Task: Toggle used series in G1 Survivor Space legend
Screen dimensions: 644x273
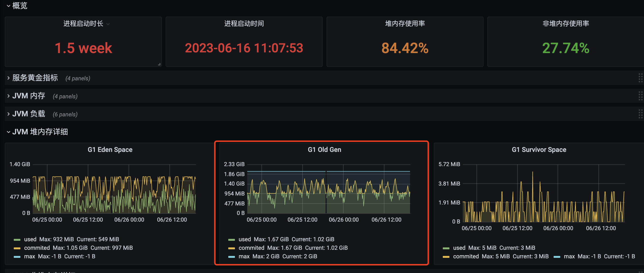Action: click(459, 248)
